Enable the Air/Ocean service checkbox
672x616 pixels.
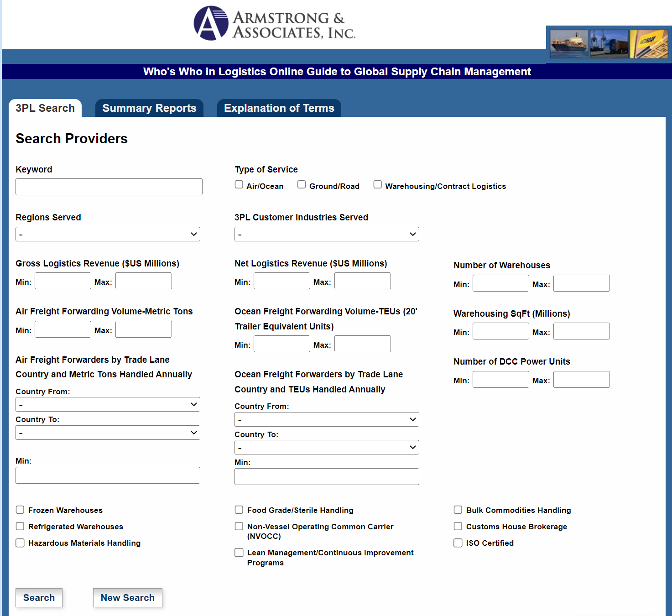click(239, 184)
